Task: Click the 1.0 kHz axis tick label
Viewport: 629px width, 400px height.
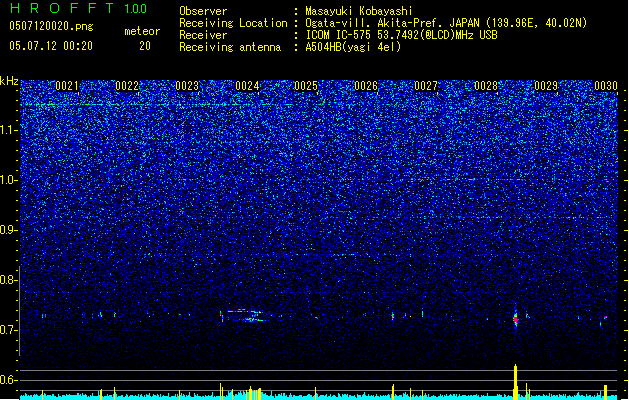Action: (9, 180)
